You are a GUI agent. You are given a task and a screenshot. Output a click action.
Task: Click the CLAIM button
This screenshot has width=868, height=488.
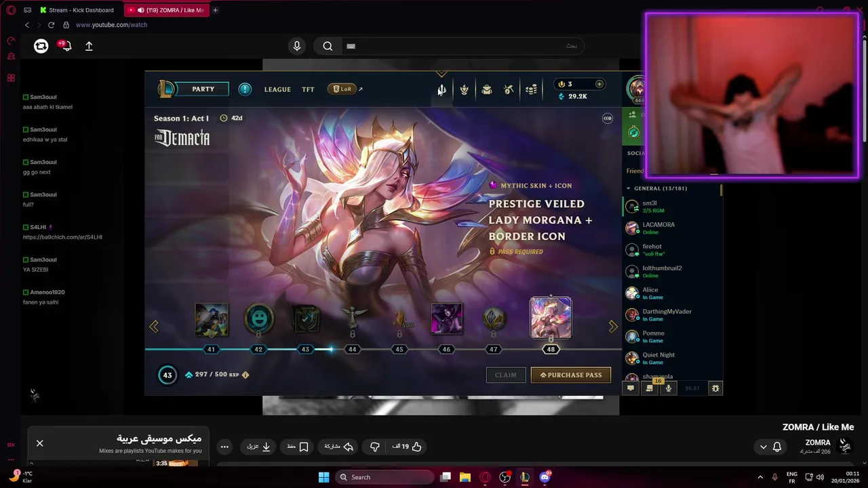click(506, 375)
